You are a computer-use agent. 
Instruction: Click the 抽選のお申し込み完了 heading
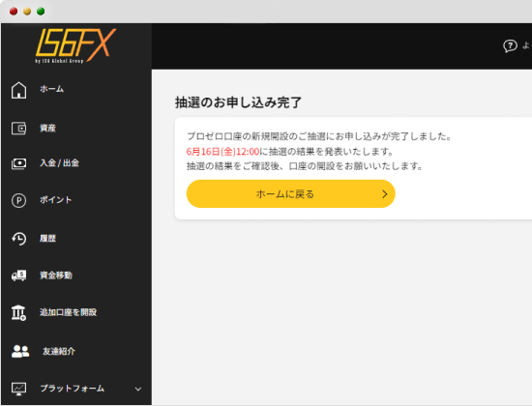pyautogui.click(x=238, y=102)
